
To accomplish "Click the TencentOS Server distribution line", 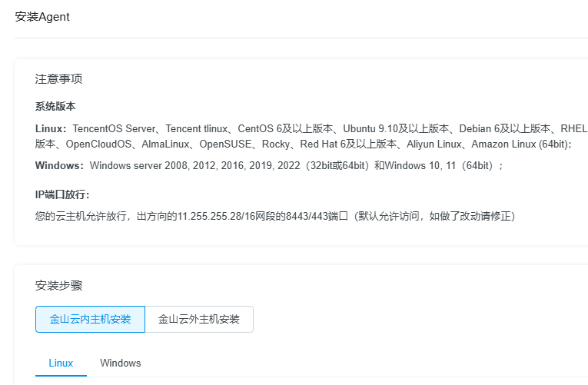I will click(330, 128).
